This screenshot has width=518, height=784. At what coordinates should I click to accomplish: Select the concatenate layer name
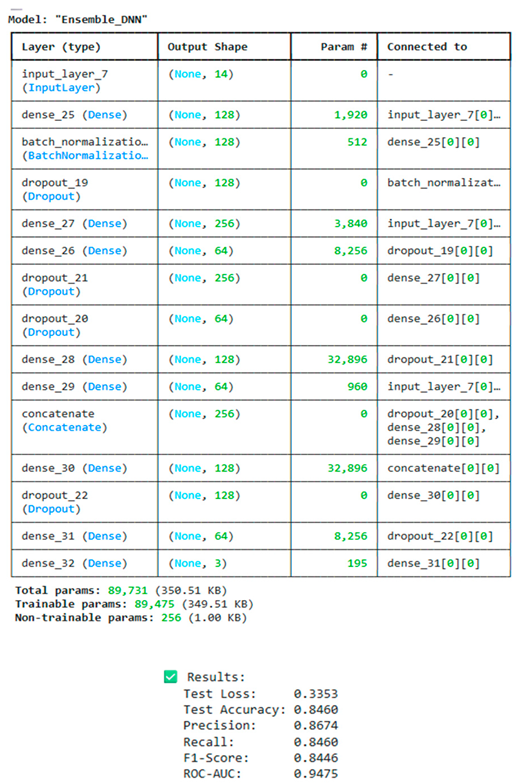click(58, 414)
